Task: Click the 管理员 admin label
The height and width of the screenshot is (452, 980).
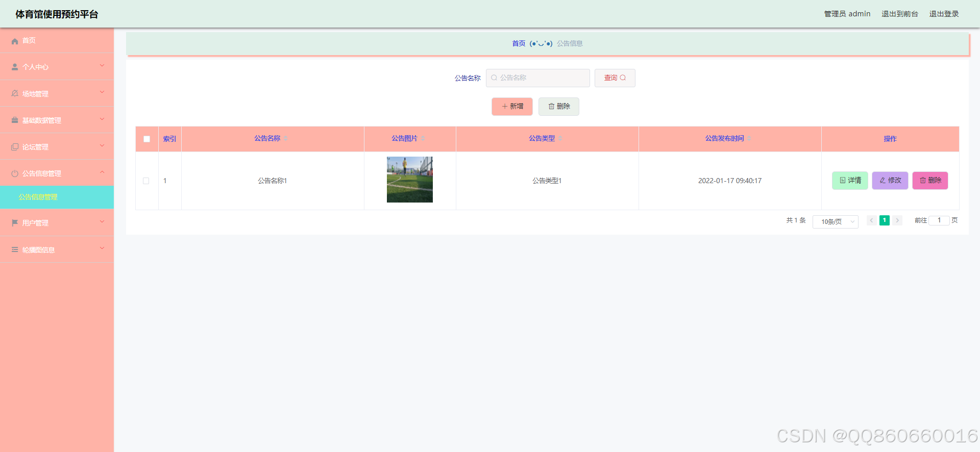Action: pos(847,14)
